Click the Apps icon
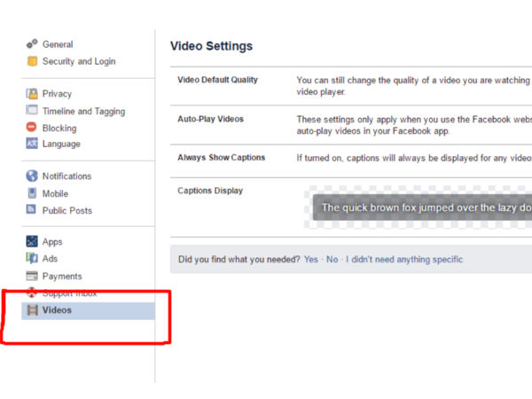 (x=32, y=241)
